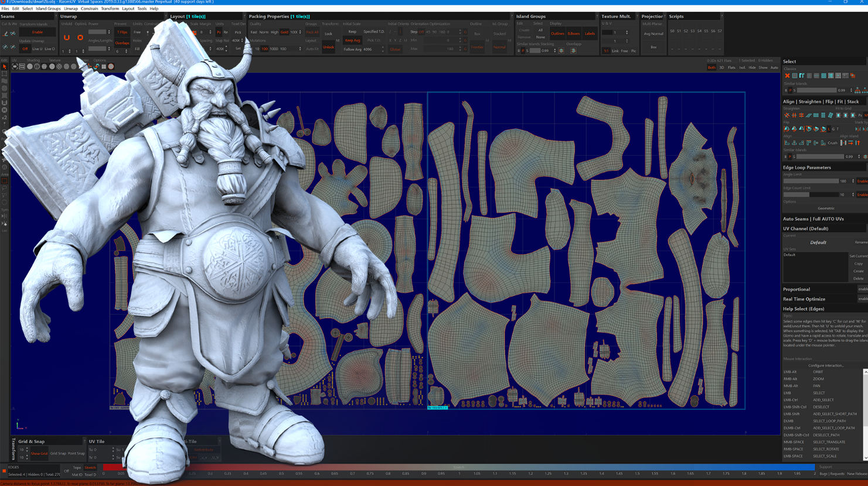Viewport: 868px width, 486px height.
Task: Click the Similar Islands stack icon in Align panel
Action: tap(865, 156)
